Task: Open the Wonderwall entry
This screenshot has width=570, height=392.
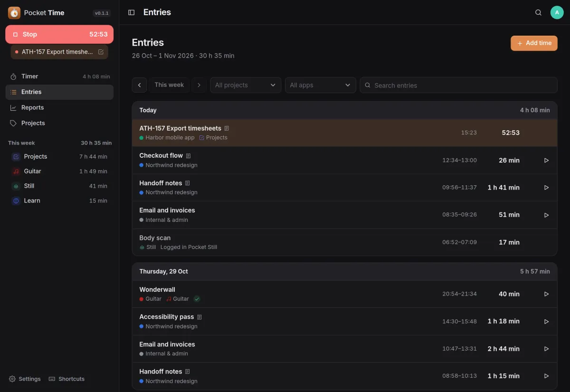Action: pyautogui.click(x=344, y=294)
